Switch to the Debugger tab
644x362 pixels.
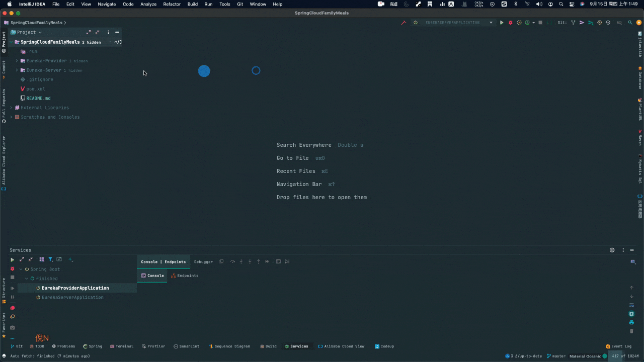(203, 262)
